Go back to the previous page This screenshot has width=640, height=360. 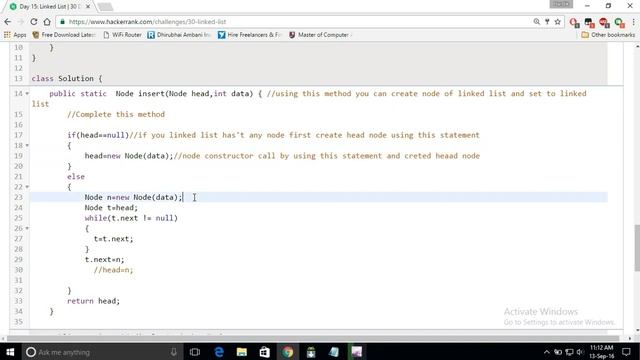[7, 22]
